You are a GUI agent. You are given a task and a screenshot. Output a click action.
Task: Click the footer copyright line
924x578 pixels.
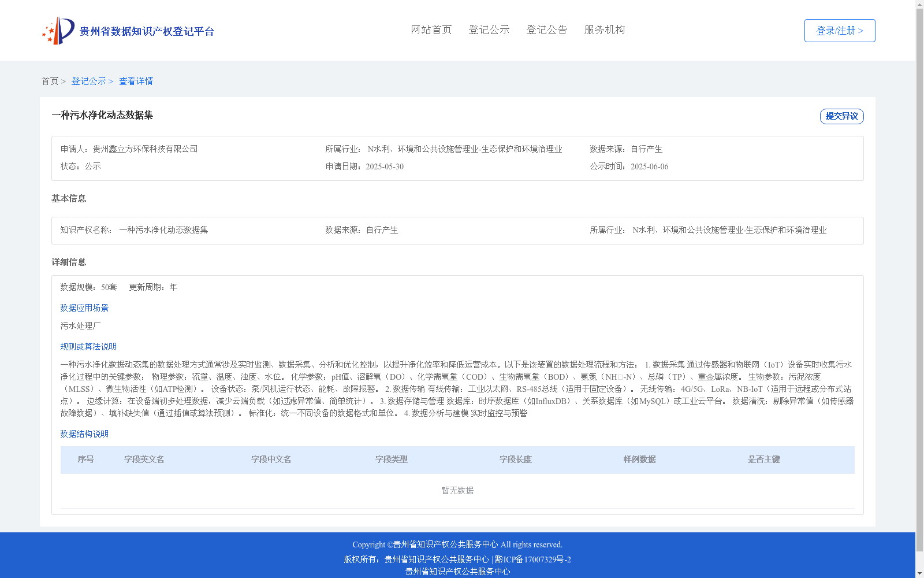pos(457,544)
